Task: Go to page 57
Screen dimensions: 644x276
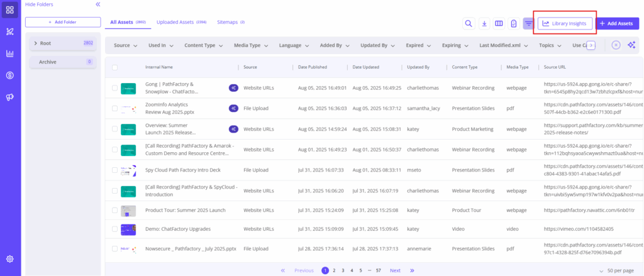Action: pyautogui.click(x=378, y=271)
